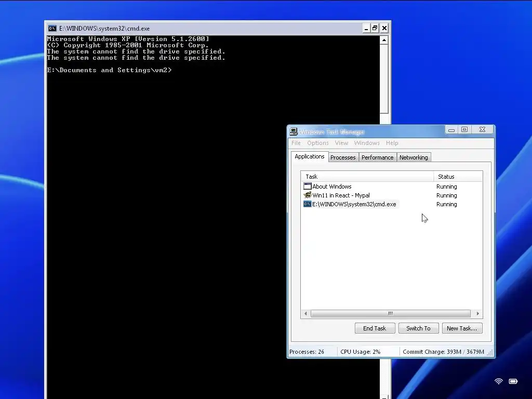Click the Task Manager title bar icon
The image size is (532, 399).
(294, 131)
